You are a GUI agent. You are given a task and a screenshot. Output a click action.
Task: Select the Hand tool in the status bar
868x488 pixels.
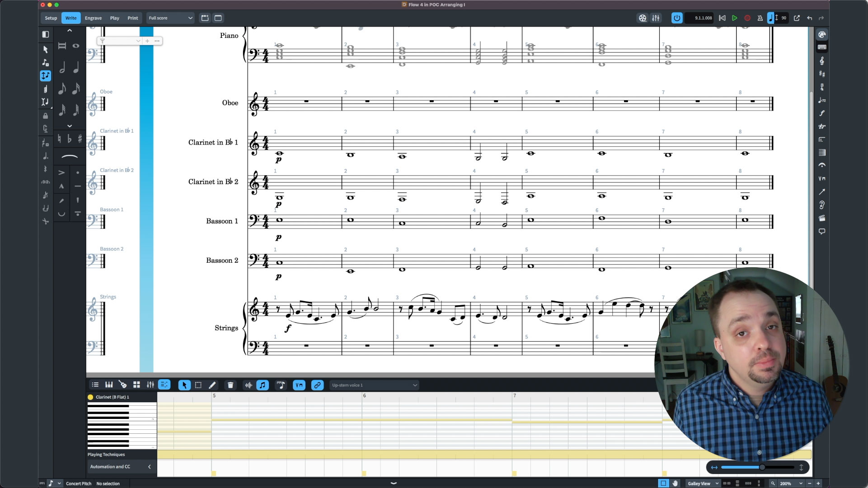coord(675,483)
